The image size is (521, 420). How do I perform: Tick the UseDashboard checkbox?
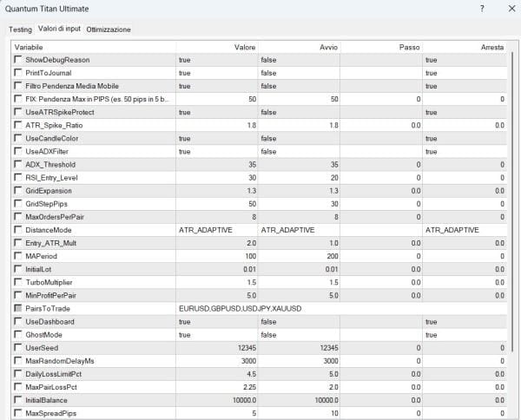coord(18,321)
